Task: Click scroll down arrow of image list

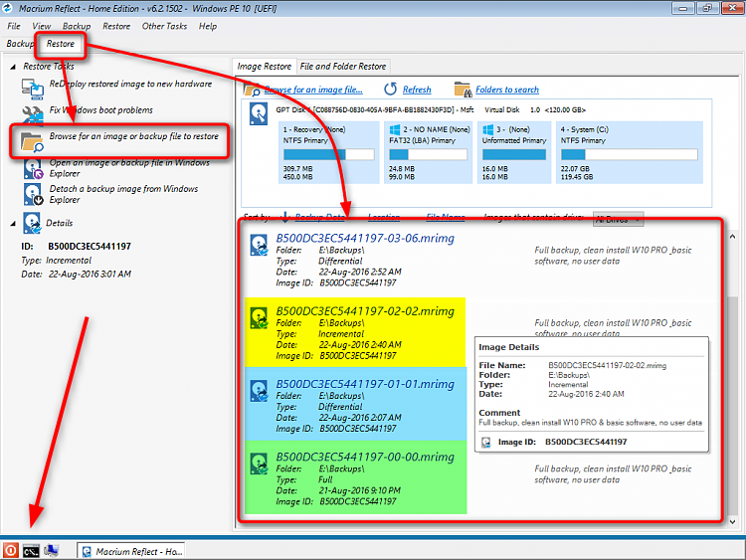Action: click(x=733, y=522)
